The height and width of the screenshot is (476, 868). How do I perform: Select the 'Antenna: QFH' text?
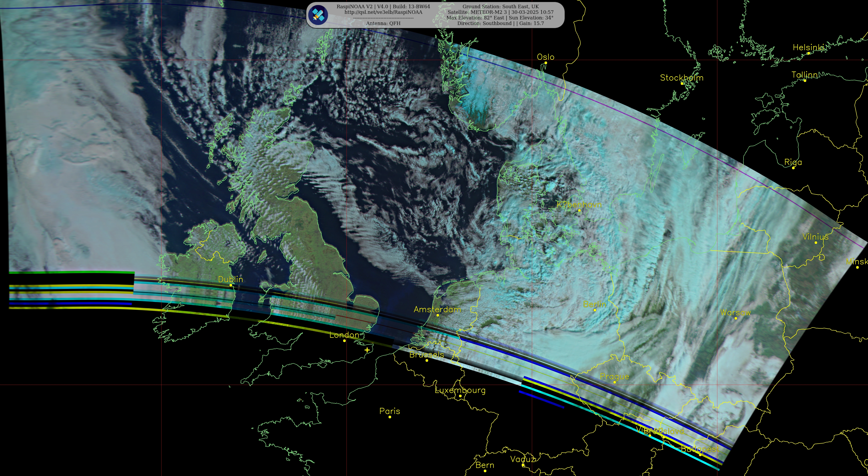[x=383, y=23]
